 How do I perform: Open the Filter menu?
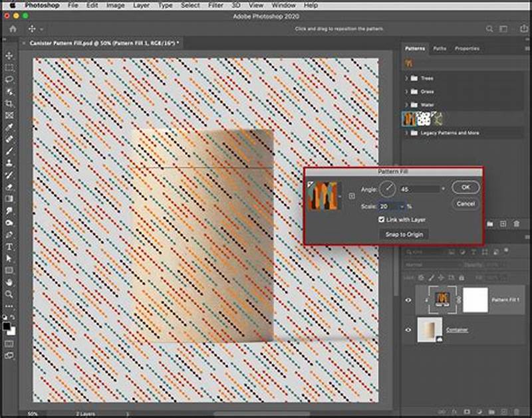[x=214, y=5]
